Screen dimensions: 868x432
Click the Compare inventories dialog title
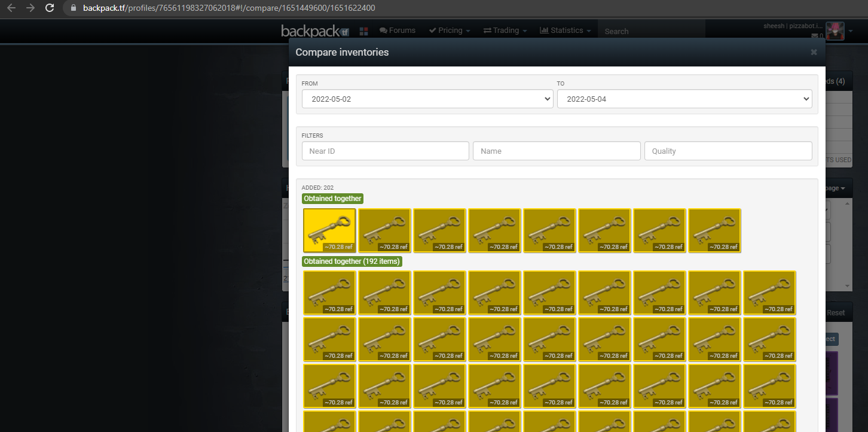point(342,52)
